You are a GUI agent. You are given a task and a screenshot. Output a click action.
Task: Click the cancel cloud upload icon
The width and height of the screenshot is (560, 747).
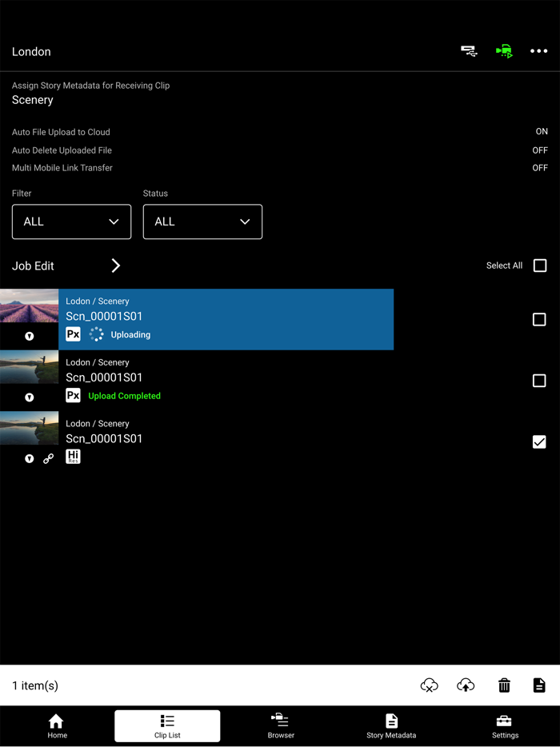(430, 685)
